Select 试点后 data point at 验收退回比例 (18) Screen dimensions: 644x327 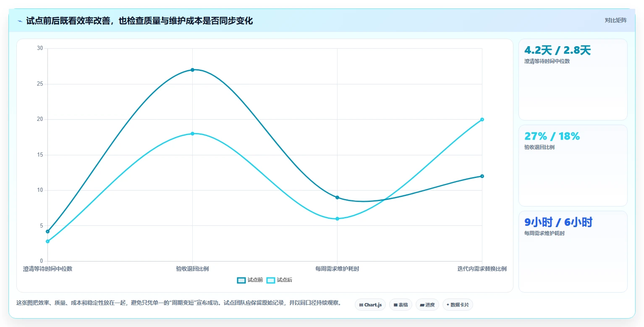coord(192,133)
